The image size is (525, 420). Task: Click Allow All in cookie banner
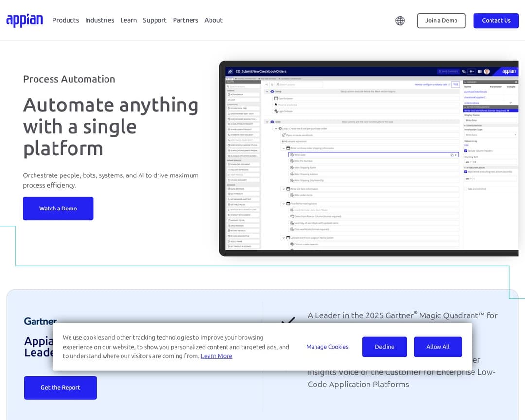click(437, 347)
